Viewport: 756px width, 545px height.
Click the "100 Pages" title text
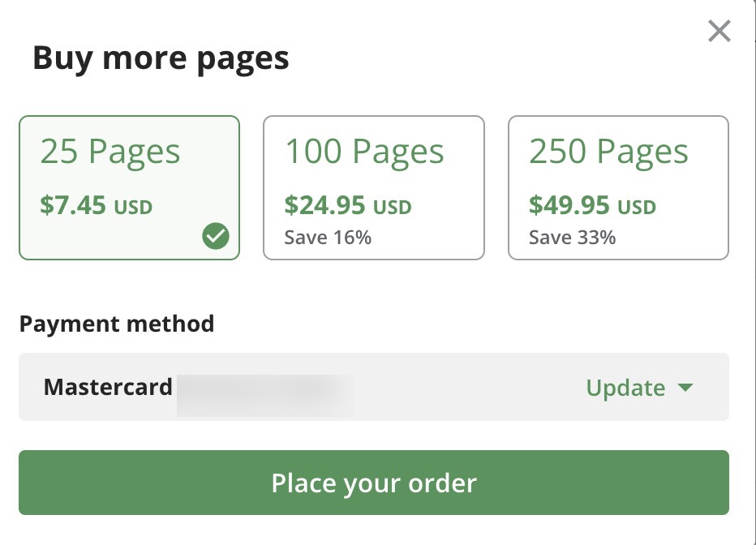[364, 152]
